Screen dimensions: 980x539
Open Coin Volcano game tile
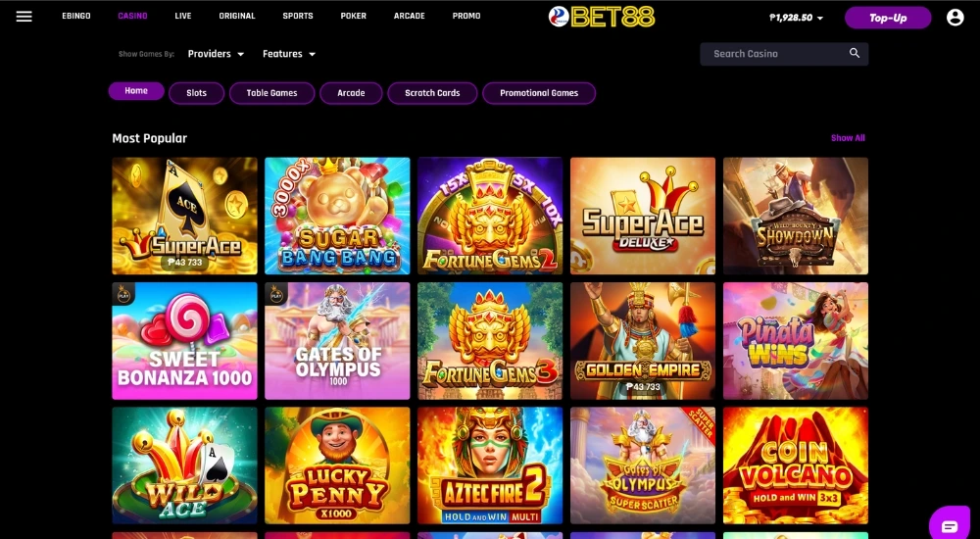(795, 465)
